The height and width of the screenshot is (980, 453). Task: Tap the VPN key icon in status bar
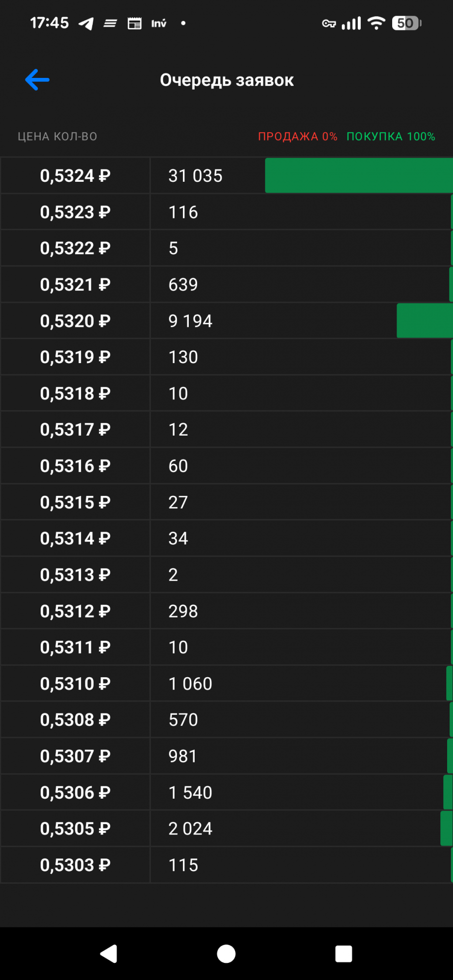[328, 24]
